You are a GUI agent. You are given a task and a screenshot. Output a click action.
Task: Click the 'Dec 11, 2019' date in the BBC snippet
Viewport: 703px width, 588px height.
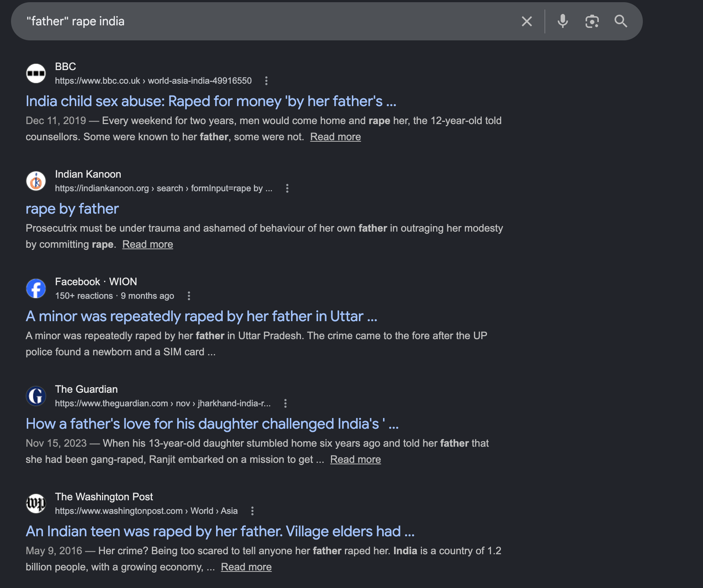[56, 121]
